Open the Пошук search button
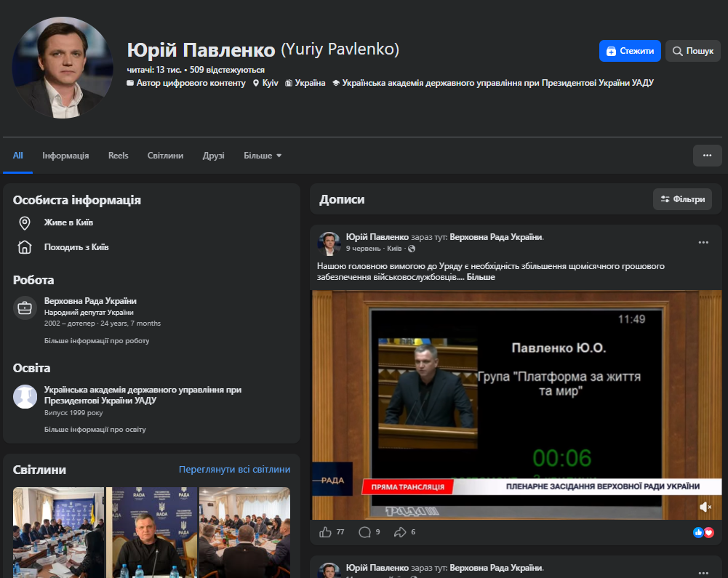This screenshot has width=728, height=578. coord(692,51)
